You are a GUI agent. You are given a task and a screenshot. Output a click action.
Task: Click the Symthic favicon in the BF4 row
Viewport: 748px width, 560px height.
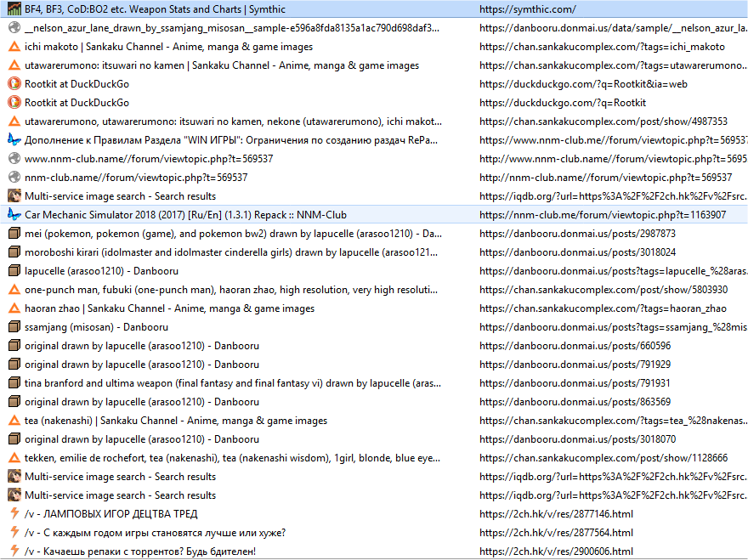point(14,9)
